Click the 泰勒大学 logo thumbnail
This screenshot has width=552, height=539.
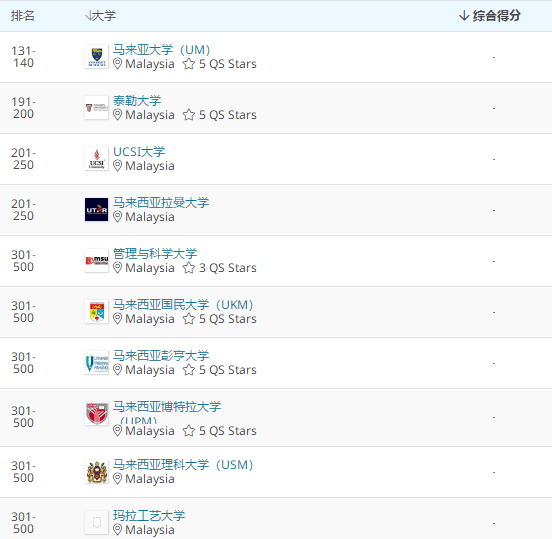click(x=96, y=108)
